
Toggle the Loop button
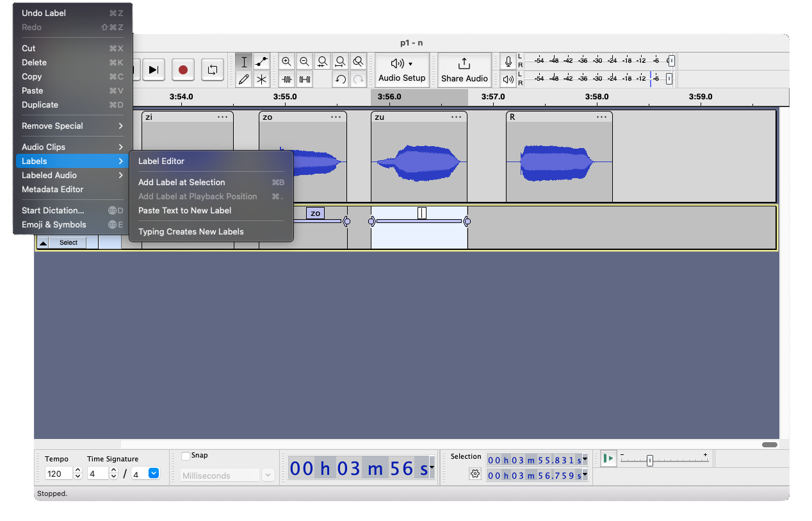[x=213, y=70]
